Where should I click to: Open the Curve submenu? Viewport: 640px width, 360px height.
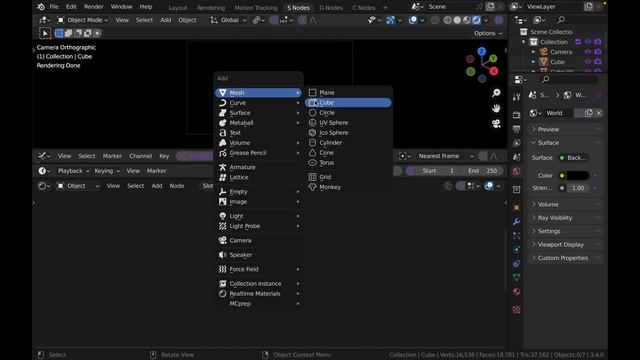258,103
